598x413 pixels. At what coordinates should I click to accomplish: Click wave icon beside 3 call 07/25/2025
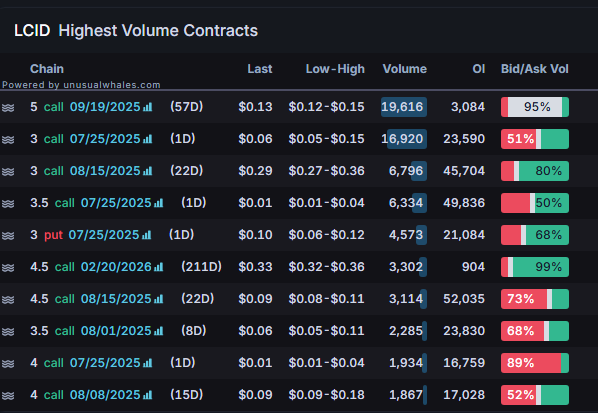[8, 140]
